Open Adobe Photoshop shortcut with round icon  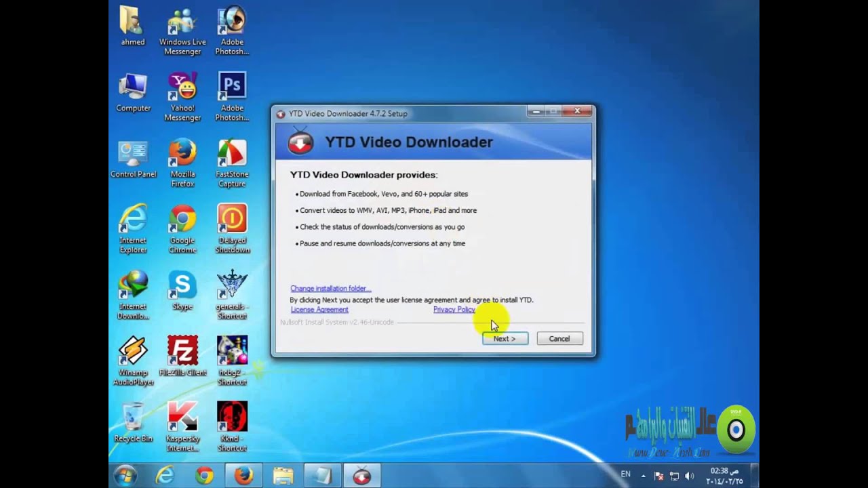(232, 30)
